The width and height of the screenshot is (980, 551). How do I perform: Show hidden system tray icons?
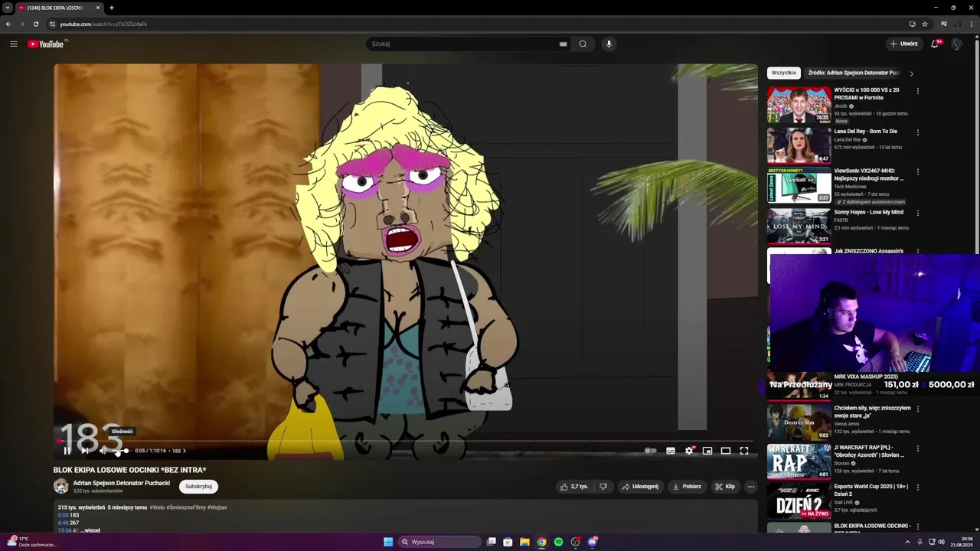(x=907, y=542)
